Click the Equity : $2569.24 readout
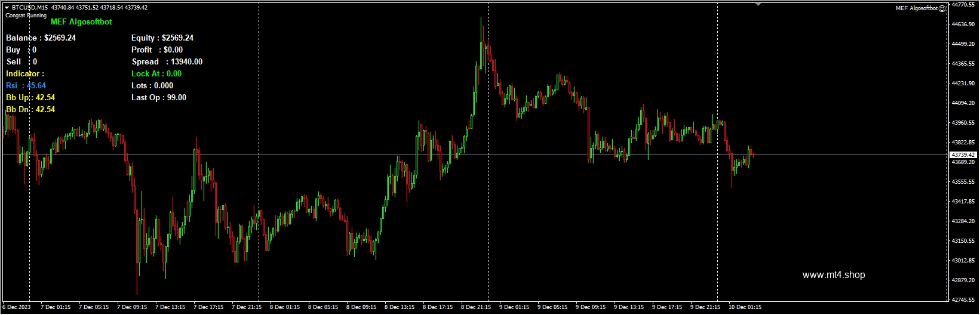The image size is (980, 315). point(162,38)
